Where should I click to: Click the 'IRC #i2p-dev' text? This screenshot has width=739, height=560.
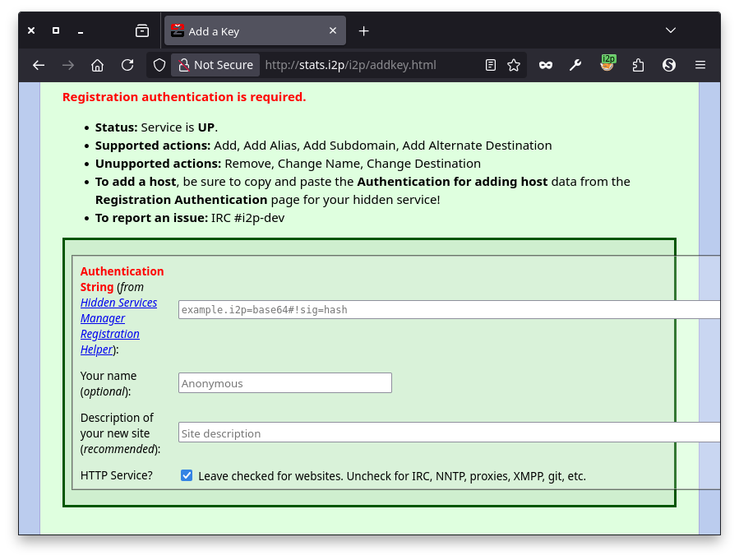tap(248, 218)
